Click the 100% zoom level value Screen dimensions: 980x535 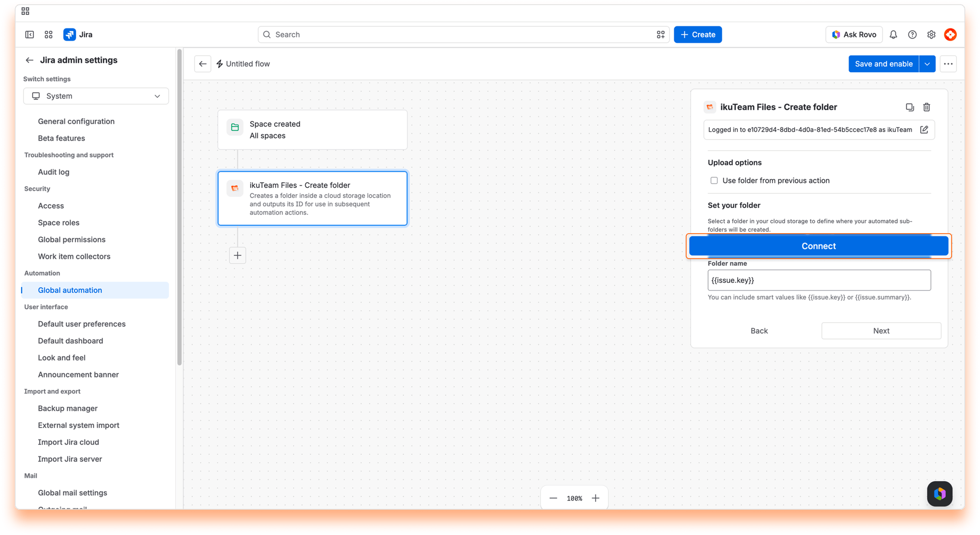pyautogui.click(x=574, y=498)
